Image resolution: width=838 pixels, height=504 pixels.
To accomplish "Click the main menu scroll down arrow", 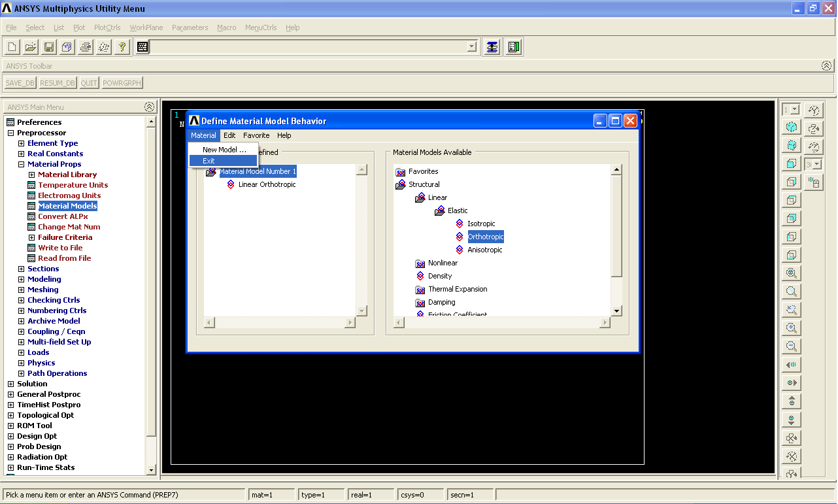I will (152, 470).
